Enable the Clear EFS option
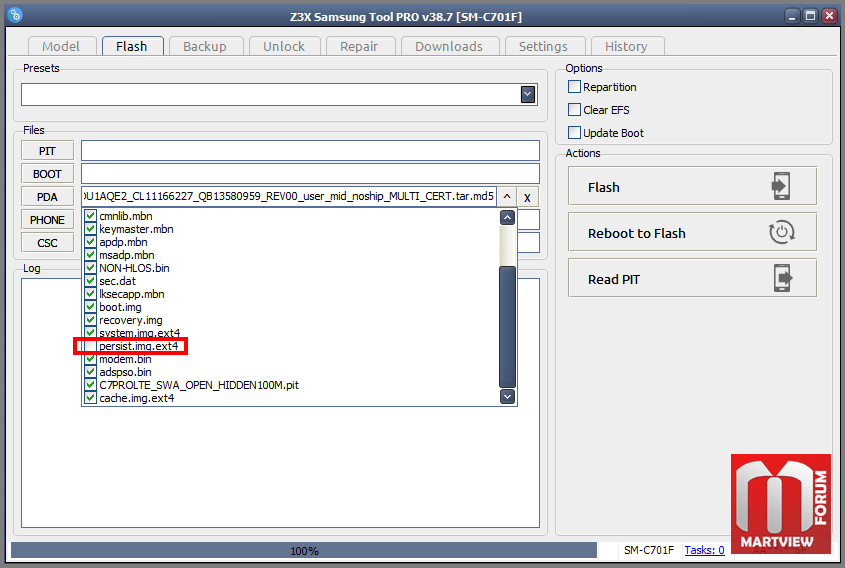The image size is (845, 568). [574, 110]
